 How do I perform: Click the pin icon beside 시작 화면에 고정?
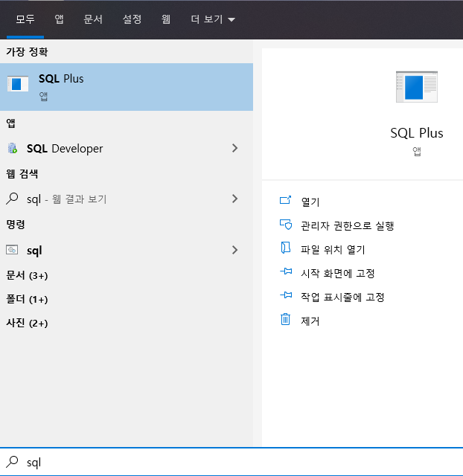[286, 271]
